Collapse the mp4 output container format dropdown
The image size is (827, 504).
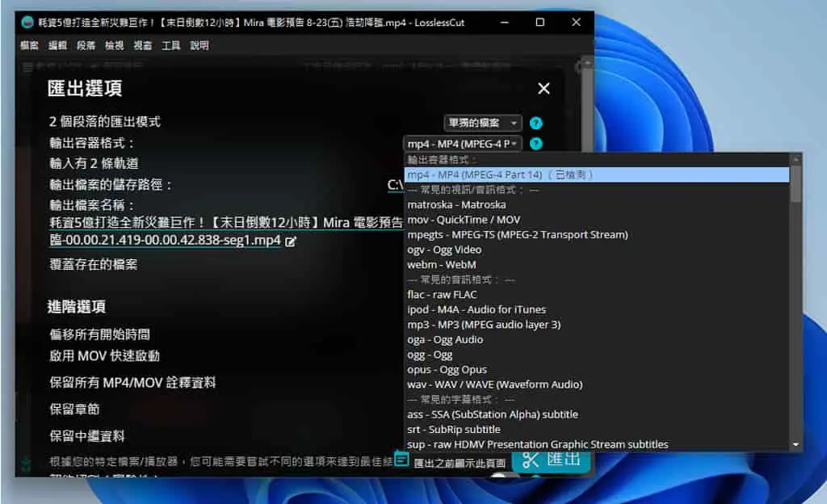(x=463, y=144)
